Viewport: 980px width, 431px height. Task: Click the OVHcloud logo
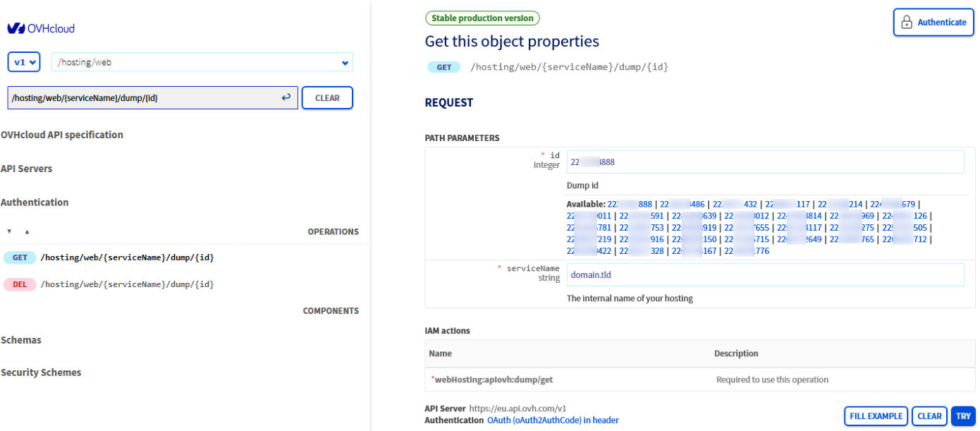pos(41,29)
